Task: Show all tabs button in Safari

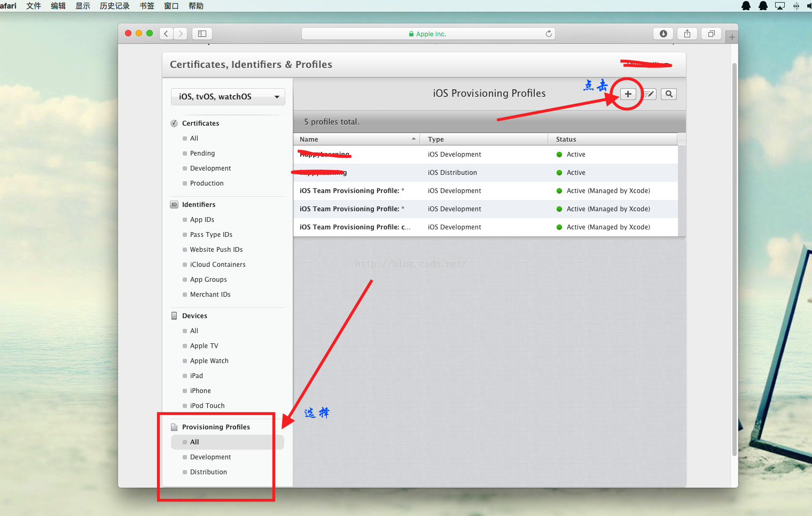Action: [712, 34]
